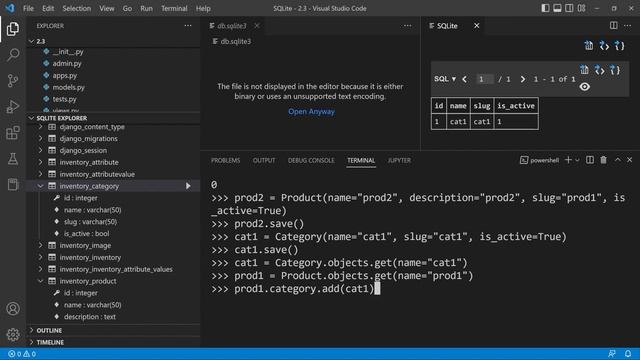640x360 pixels.
Task: Toggle secondary sidebar layout button
Action: [x=569, y=8]
